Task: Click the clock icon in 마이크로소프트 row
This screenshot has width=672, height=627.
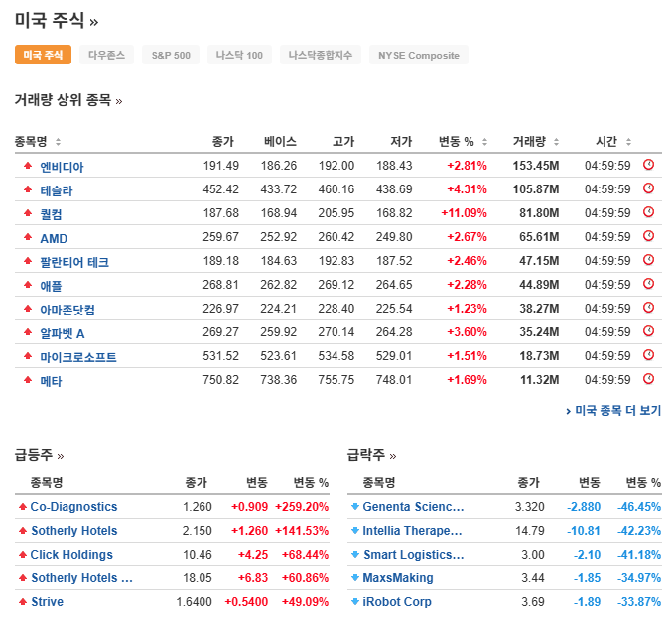Action: coord(648,355)
